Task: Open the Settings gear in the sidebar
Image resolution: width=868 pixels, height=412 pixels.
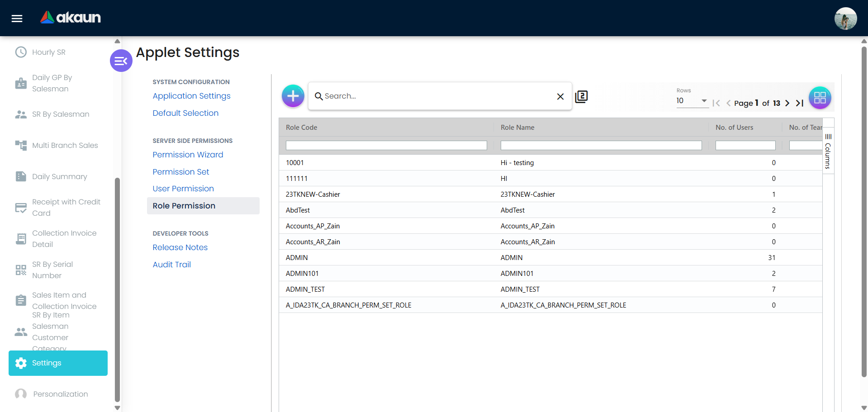Action: 21,363
